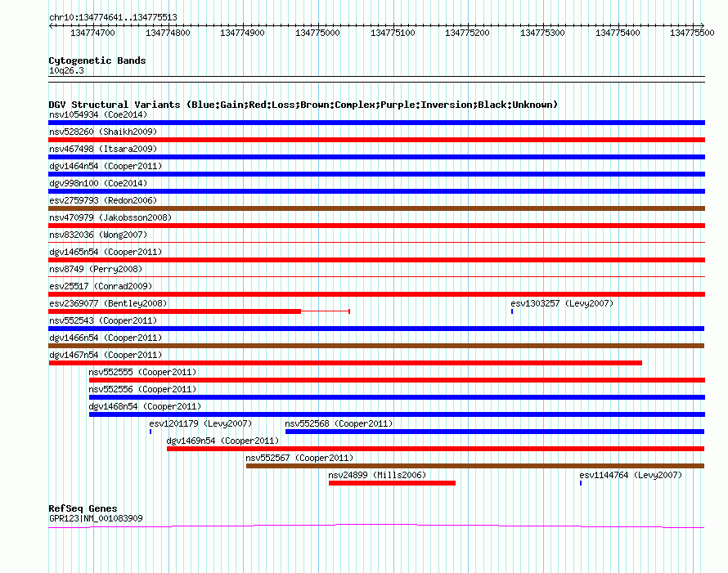Click the esv1303257 (Levy2007) label

(562, 303)
